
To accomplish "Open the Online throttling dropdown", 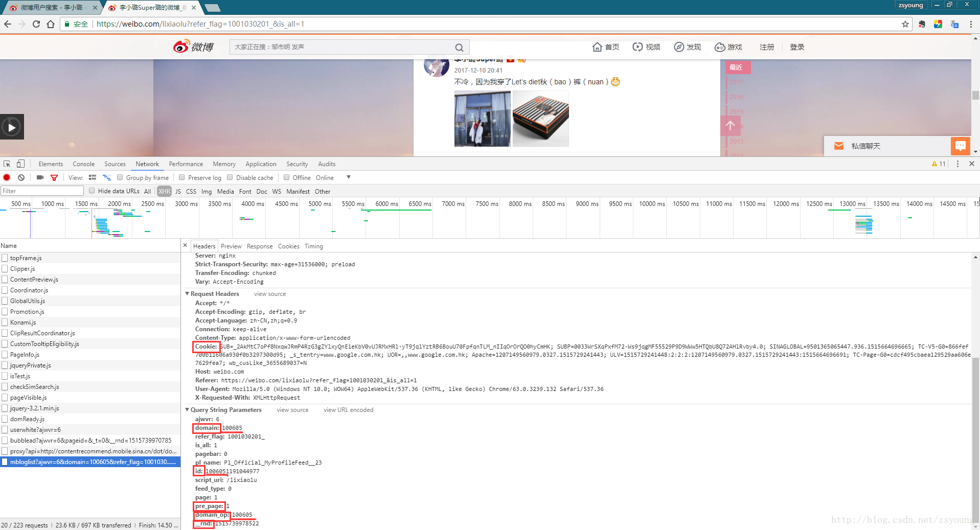I will tap(333, 177).
